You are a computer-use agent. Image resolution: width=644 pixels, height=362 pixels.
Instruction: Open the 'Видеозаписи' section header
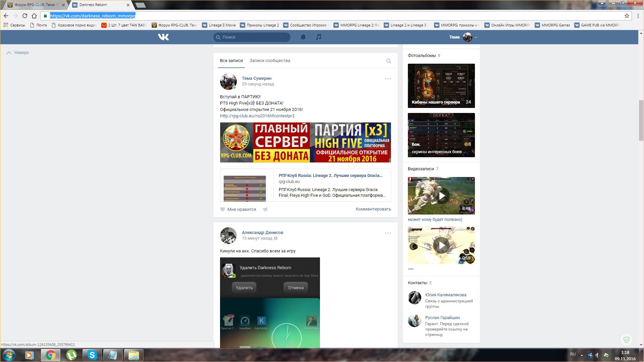[421, 169]
